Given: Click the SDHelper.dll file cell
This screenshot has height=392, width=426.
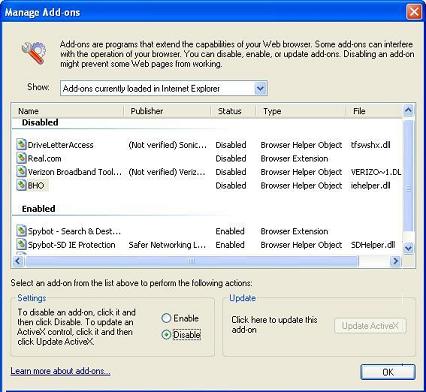Looking at the screenshot, I should (x=373, y=245).
